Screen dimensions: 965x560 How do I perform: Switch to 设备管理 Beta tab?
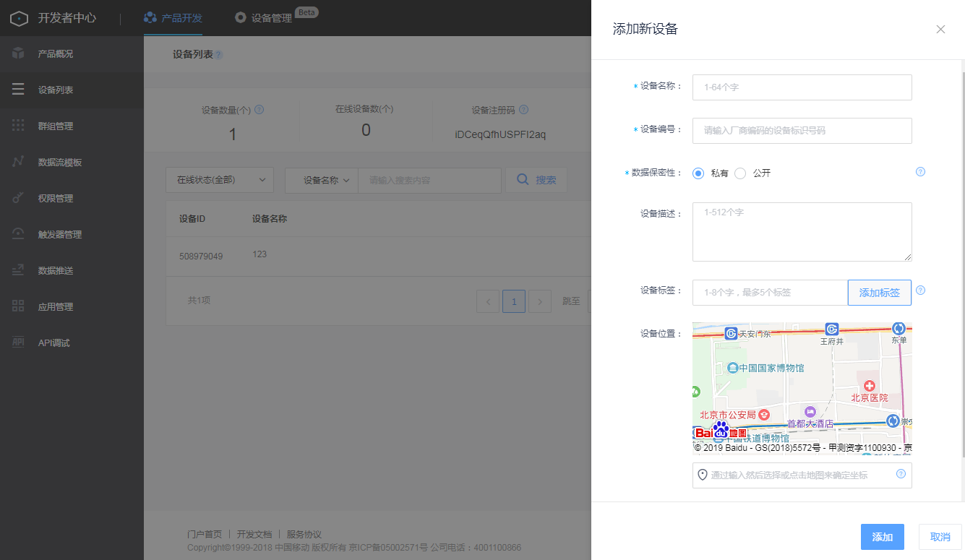point(277,18)
